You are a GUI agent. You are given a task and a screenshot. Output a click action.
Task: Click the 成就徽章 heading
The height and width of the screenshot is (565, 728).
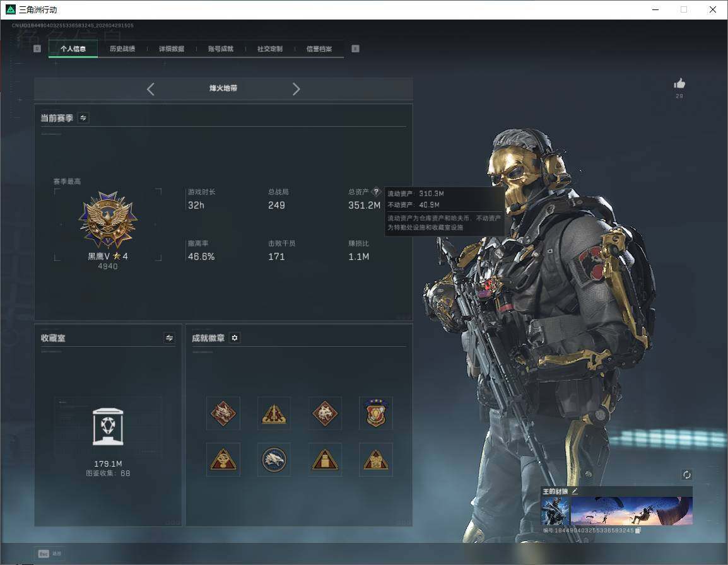[208, 338]
